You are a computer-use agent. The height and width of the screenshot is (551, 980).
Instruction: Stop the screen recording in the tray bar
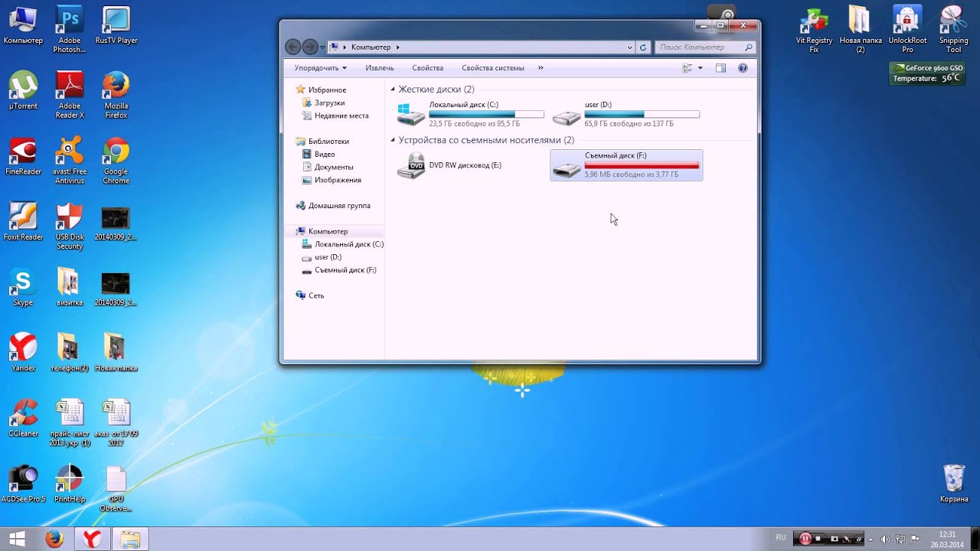[819, 539]
